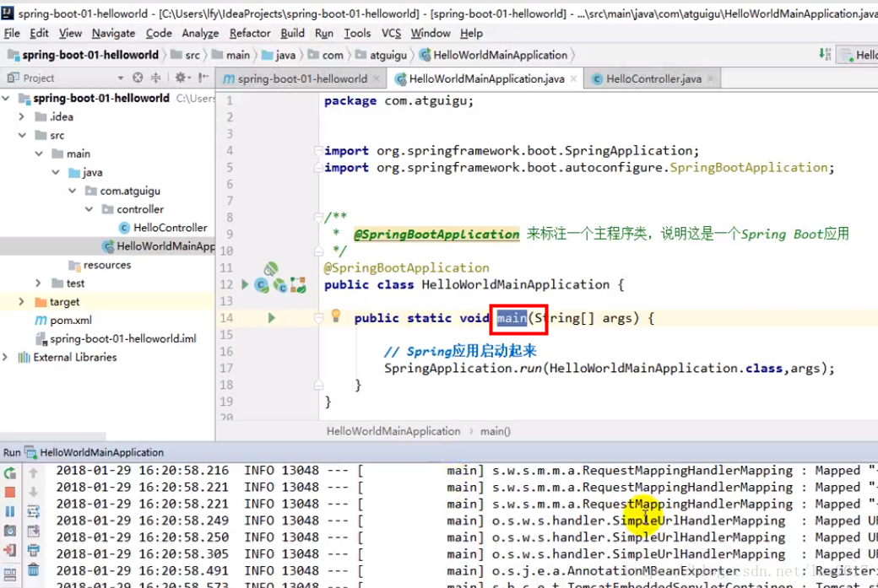
Task: Fold the imports block at line 4
Action: (318, 150)
